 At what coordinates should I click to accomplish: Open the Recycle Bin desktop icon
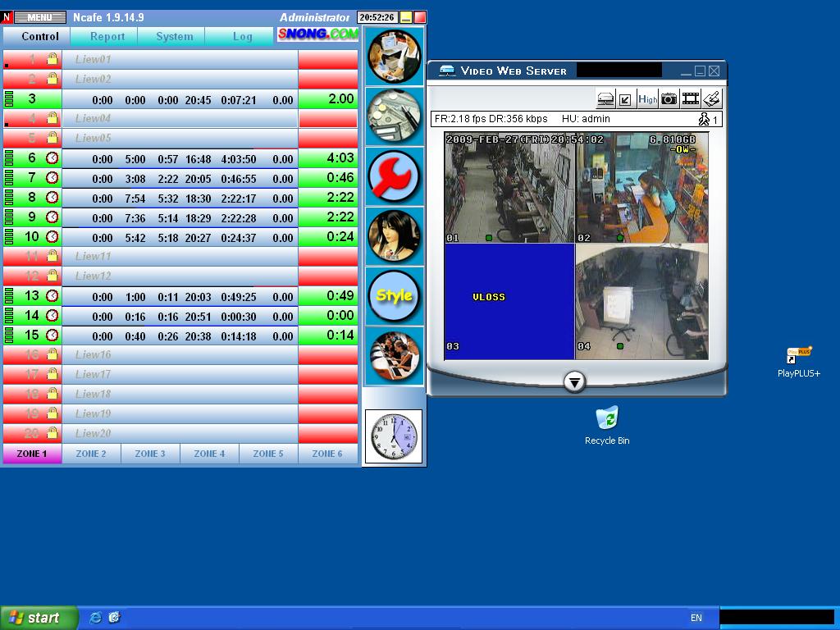[607, 425]
